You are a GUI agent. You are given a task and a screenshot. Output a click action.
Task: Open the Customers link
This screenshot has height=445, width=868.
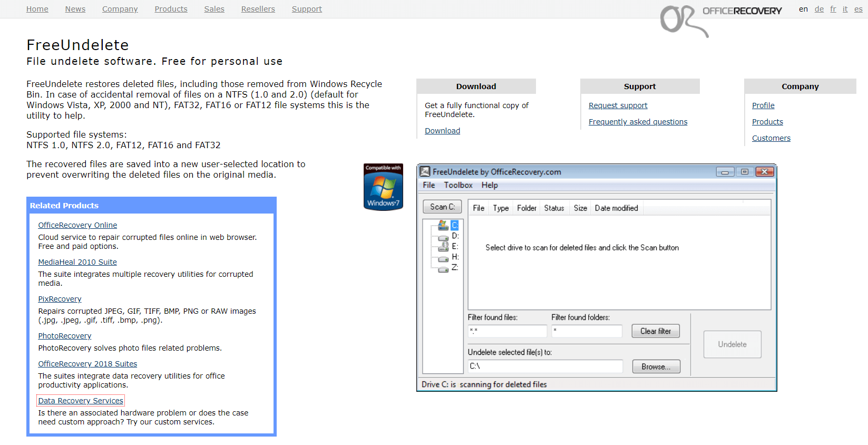tap(771, 138)
